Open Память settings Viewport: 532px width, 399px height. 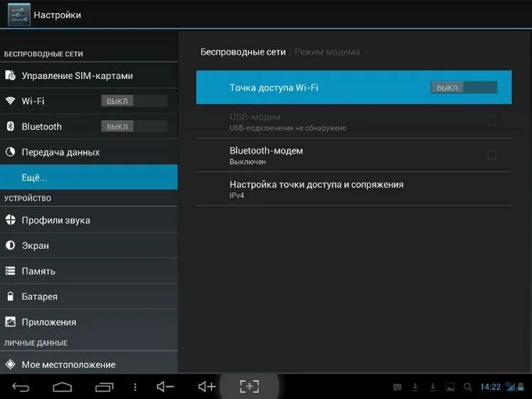89,271
